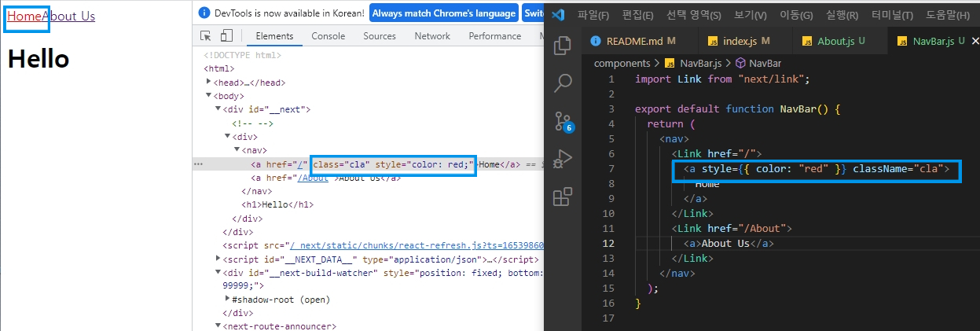Open the Extensions view
This screenshot has width=980, height=331.
point(563,197)
